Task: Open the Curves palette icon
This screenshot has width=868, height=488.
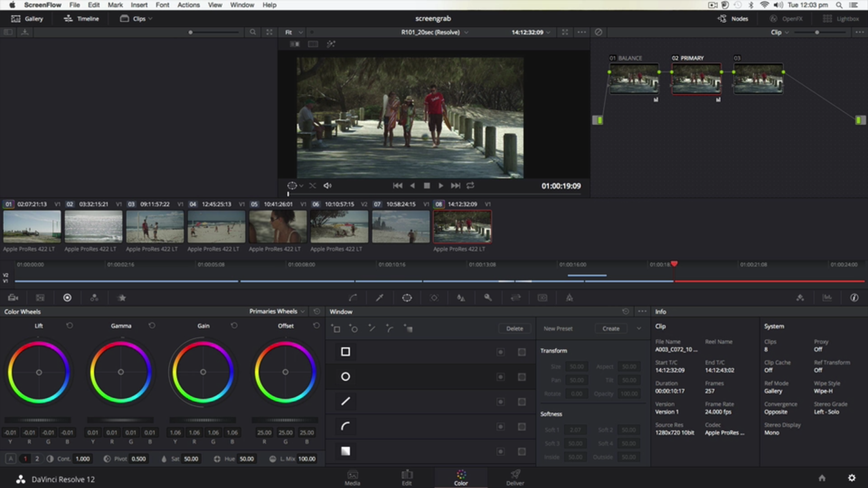Action: tap(353, 298)
